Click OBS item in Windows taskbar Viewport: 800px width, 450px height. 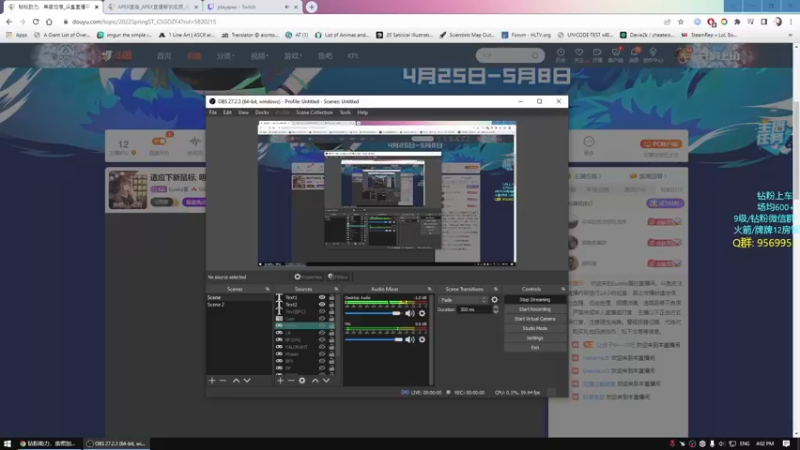(116, 444)
